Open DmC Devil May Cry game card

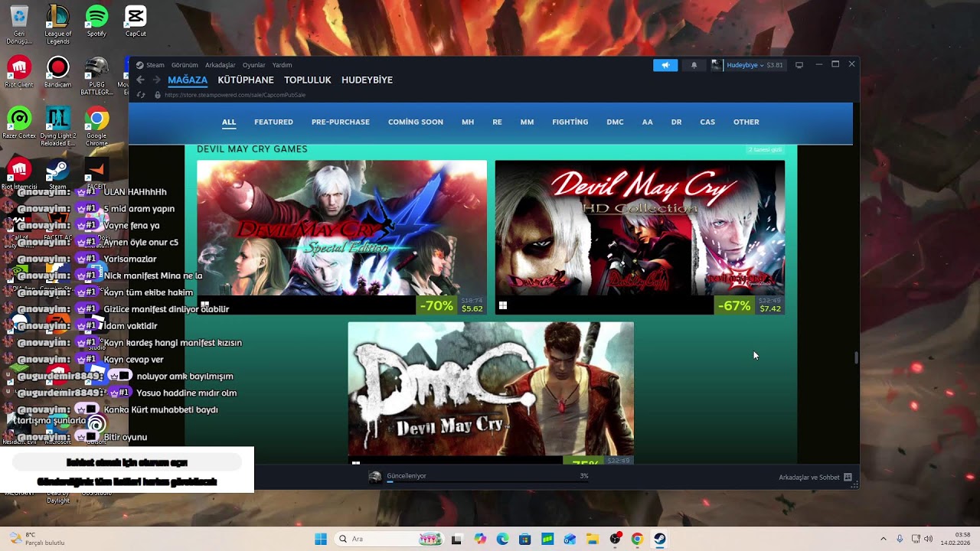click(491, 393)
